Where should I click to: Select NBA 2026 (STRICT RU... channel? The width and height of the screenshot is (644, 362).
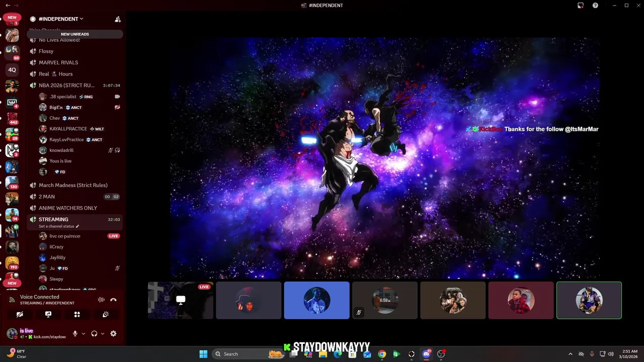click(x=75, y=85)
